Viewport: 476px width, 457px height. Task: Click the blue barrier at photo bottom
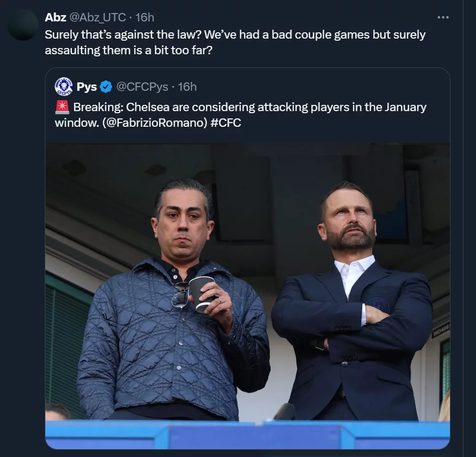tap(247, 435)
